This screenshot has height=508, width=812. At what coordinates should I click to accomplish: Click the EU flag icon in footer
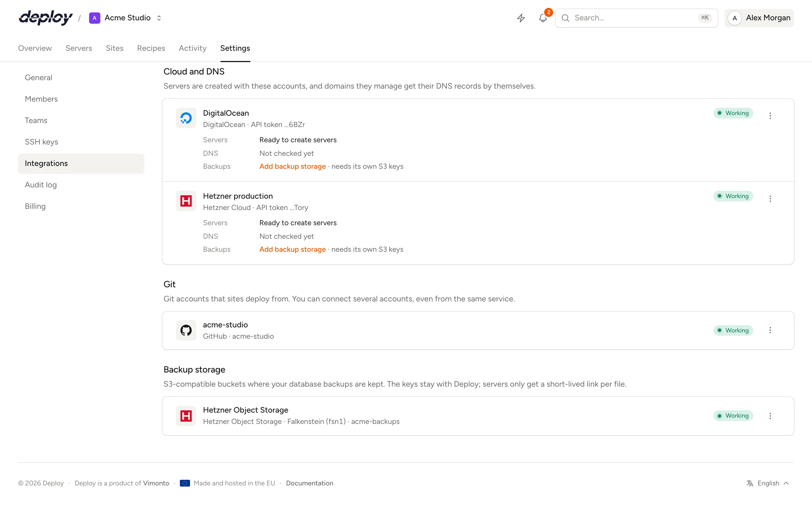185,483
